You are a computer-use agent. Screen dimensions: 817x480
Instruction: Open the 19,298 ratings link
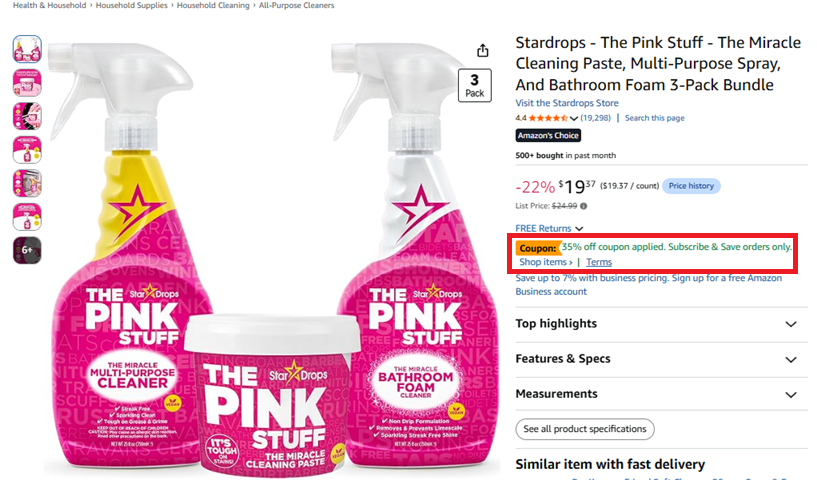tap(596, 118)
